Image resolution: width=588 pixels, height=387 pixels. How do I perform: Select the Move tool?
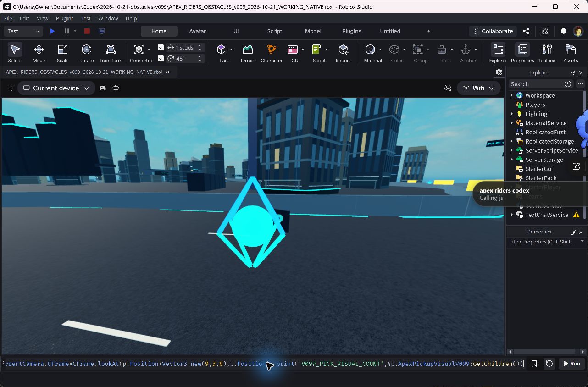(x=39, y=53)
